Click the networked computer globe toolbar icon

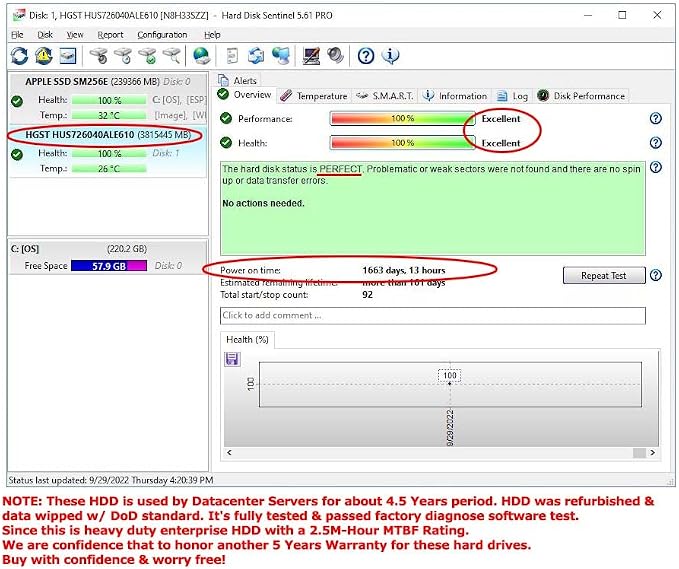coord(281,56)
